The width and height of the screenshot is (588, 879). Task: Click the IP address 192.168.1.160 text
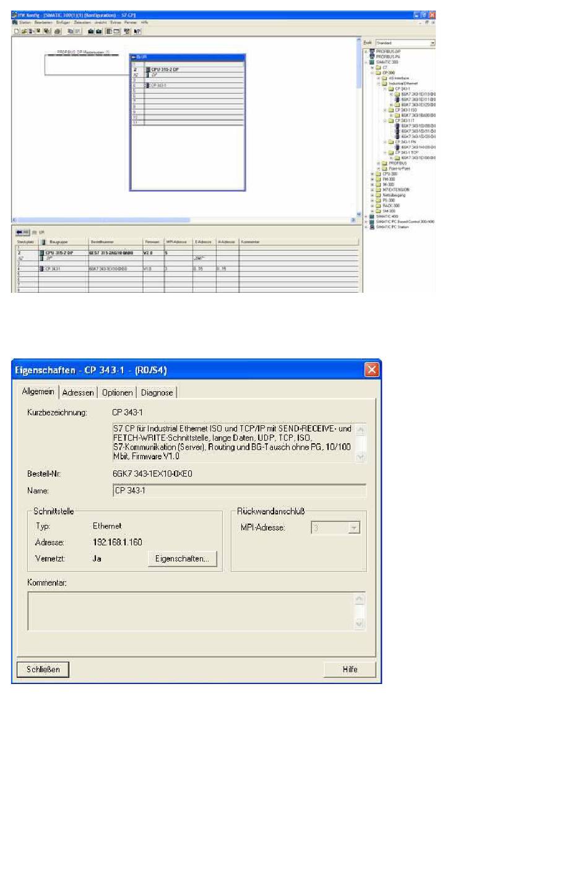pos(117,542)
